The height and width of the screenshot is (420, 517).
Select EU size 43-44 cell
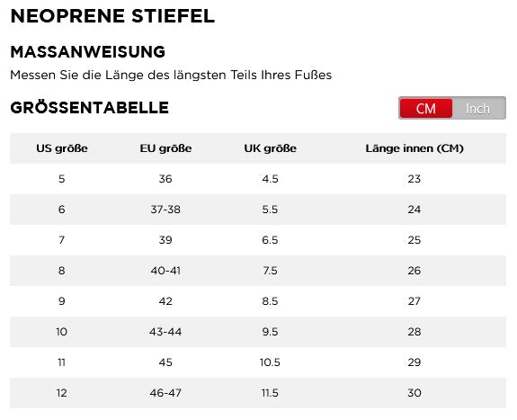click(165, 332)
